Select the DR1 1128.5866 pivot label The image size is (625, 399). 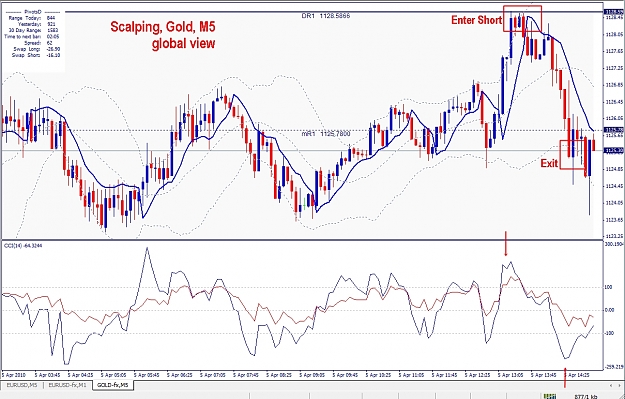pos(326,16)
